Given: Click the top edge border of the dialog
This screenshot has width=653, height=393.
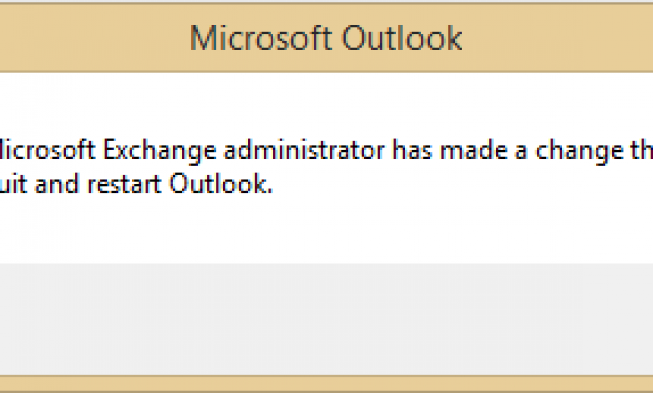Looking at the screenshot, I should pos(326,3).
